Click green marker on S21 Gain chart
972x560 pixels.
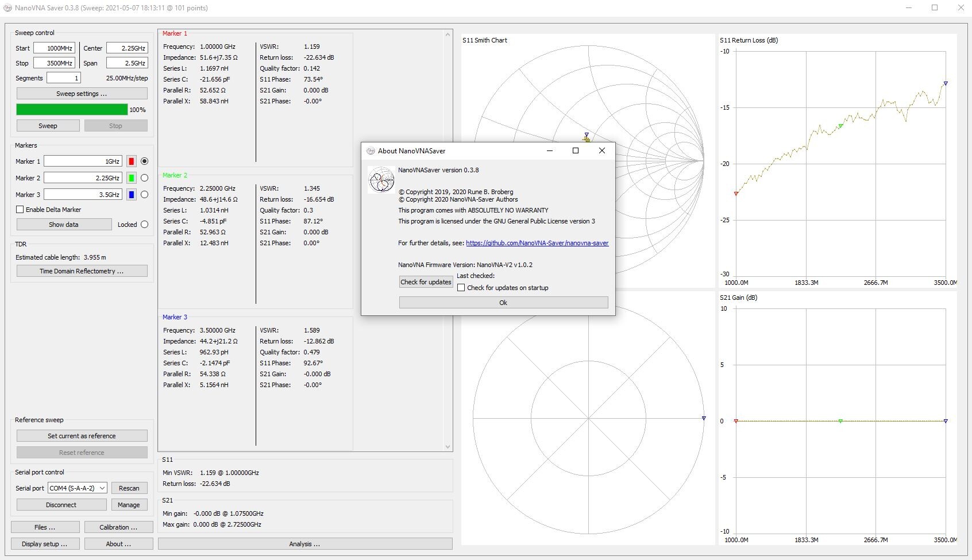(x=841, y=421)
